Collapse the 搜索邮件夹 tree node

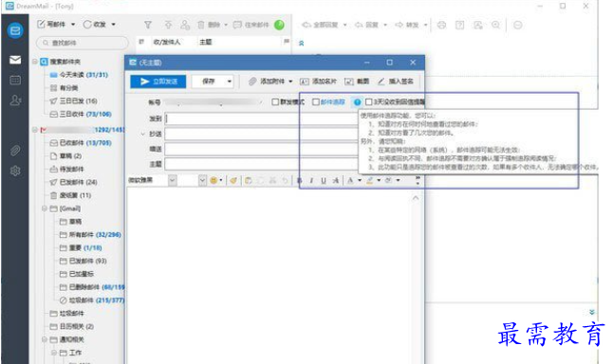tap(35, 62)
